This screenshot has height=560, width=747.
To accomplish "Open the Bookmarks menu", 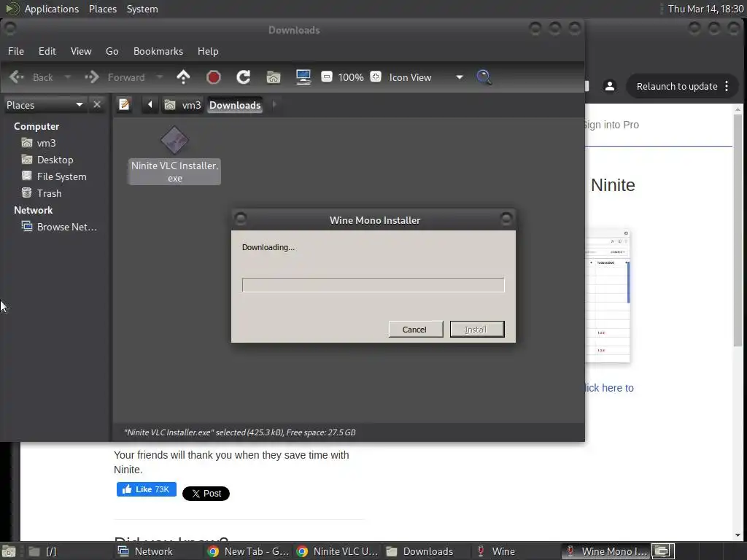I will (158, 51).
